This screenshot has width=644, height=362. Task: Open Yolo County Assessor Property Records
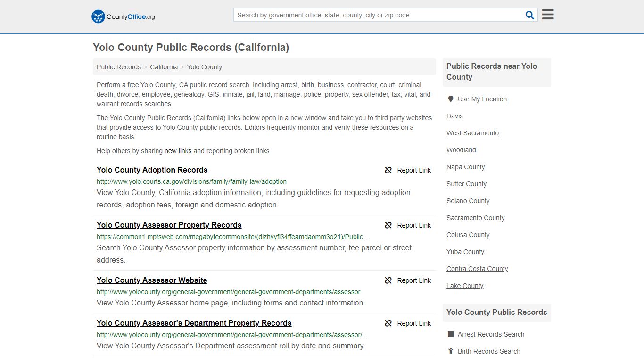coord(169,225)
